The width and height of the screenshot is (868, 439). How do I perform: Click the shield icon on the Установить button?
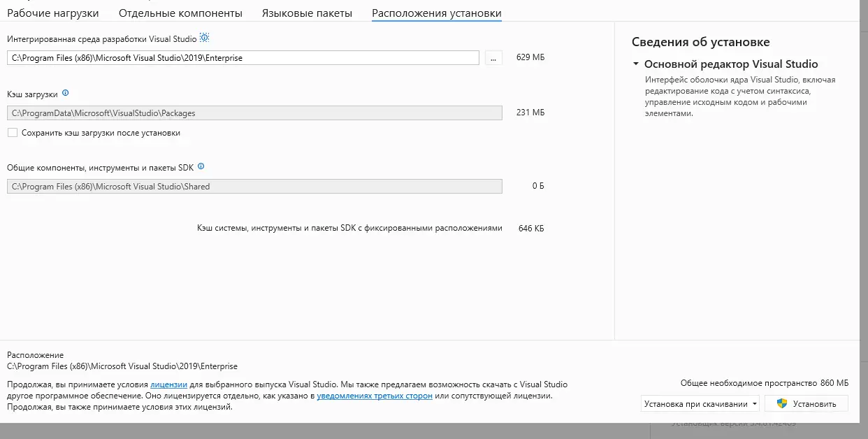click(782, 403)
